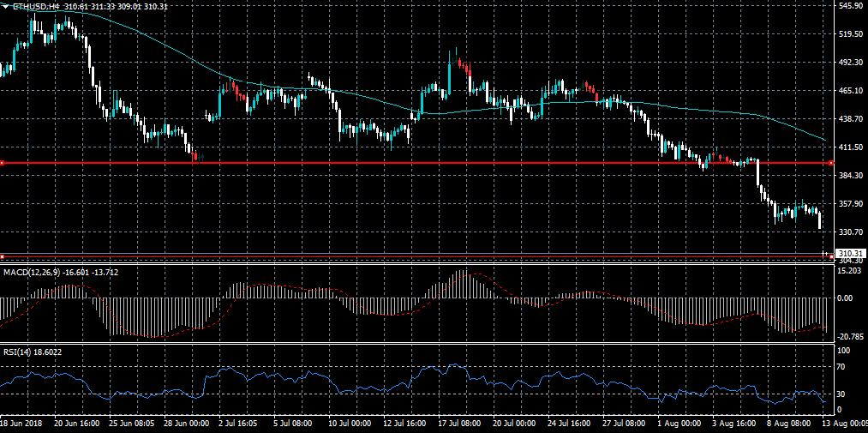Click the 384.30 price scale label
The height and width of the screenshot is (433, 868).
point(852,175)
